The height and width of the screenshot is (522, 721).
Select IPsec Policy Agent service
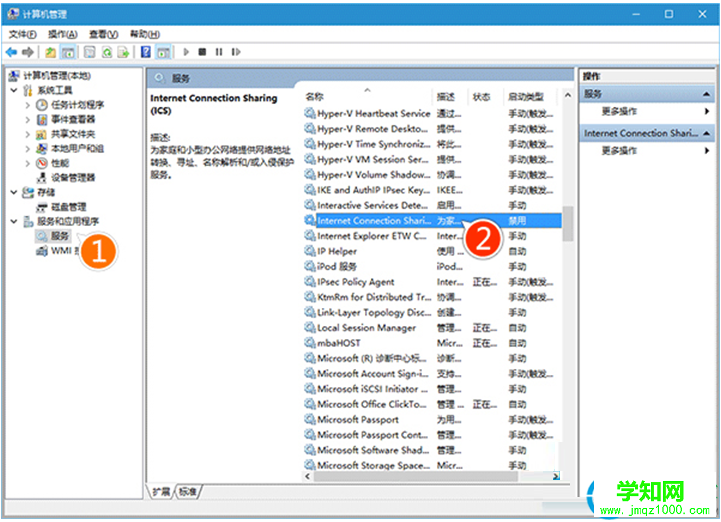click(x=432, y=282)
